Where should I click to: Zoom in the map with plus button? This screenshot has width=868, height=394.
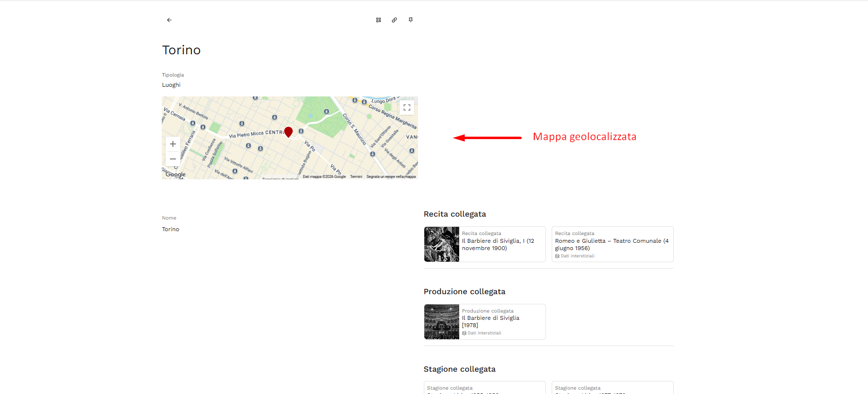click(x=173, y=144)
